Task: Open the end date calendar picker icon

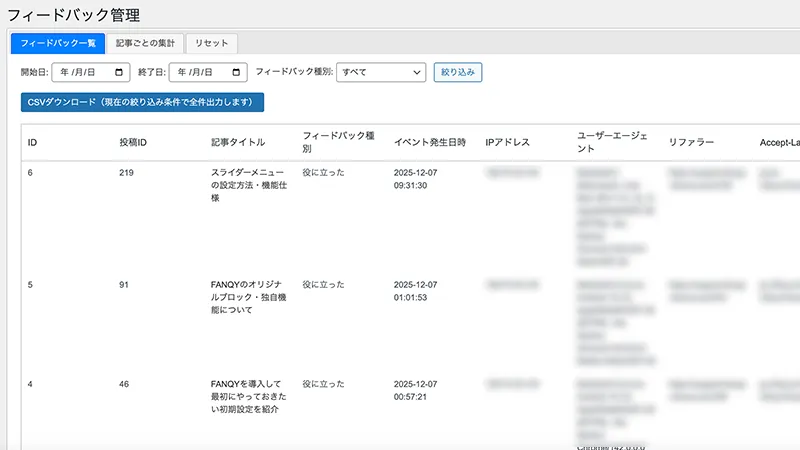Action: (236, 72)
